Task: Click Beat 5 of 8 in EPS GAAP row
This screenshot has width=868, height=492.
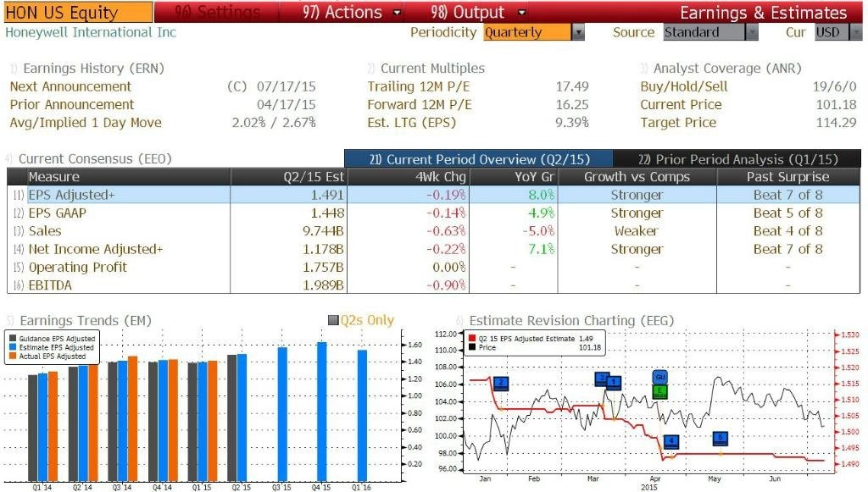Action: [787, 213]
